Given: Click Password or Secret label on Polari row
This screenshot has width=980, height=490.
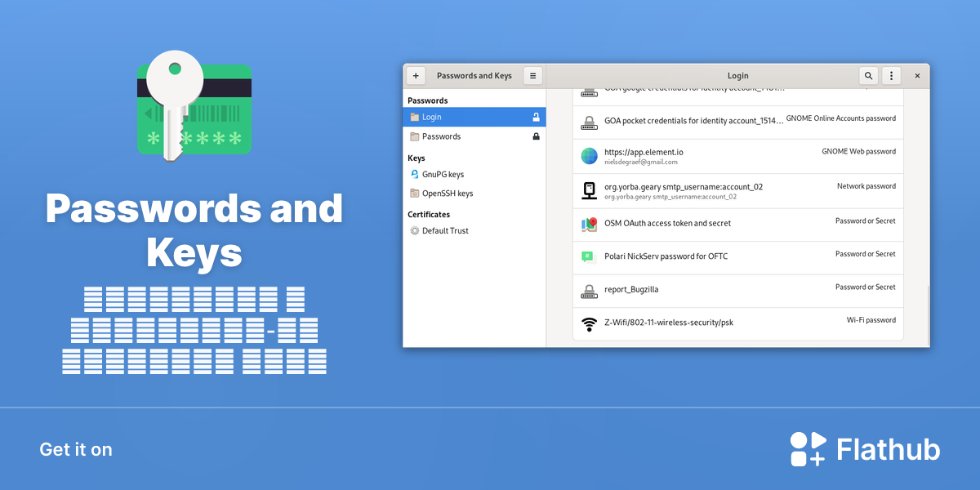Looking at the screenshot, I should [x=866, y=254].
